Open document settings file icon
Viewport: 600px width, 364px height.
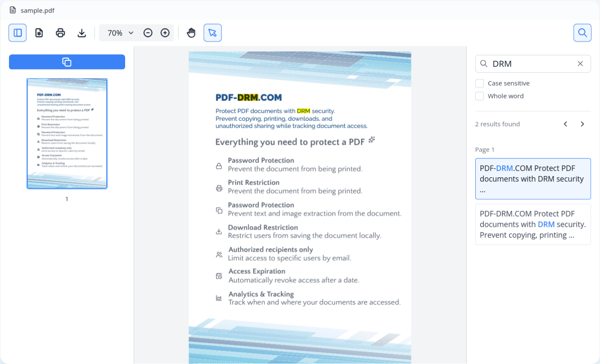pyautogui.click(x=39, y=33)
